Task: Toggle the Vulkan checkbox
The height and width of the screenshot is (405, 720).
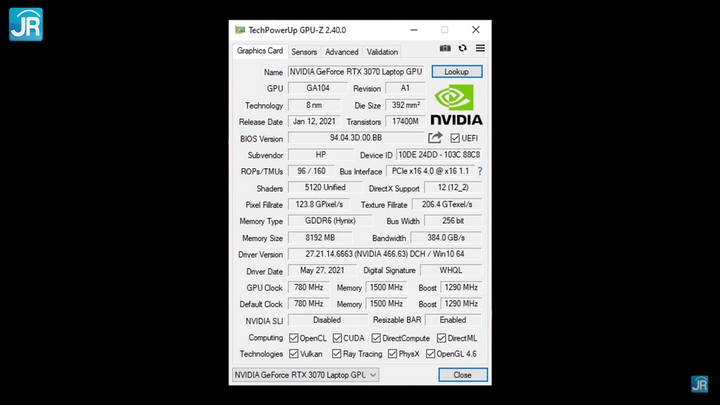Action: point(294,354)
